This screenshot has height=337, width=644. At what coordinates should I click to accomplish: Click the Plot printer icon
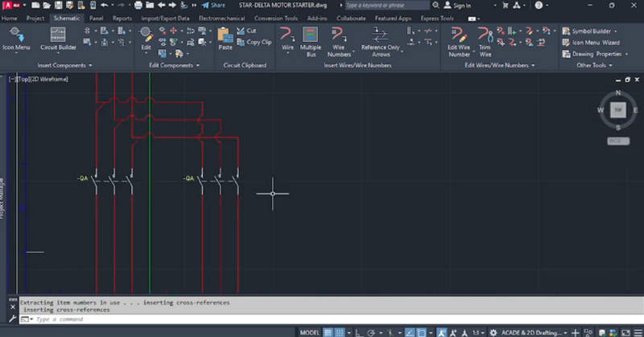(138, 6)
